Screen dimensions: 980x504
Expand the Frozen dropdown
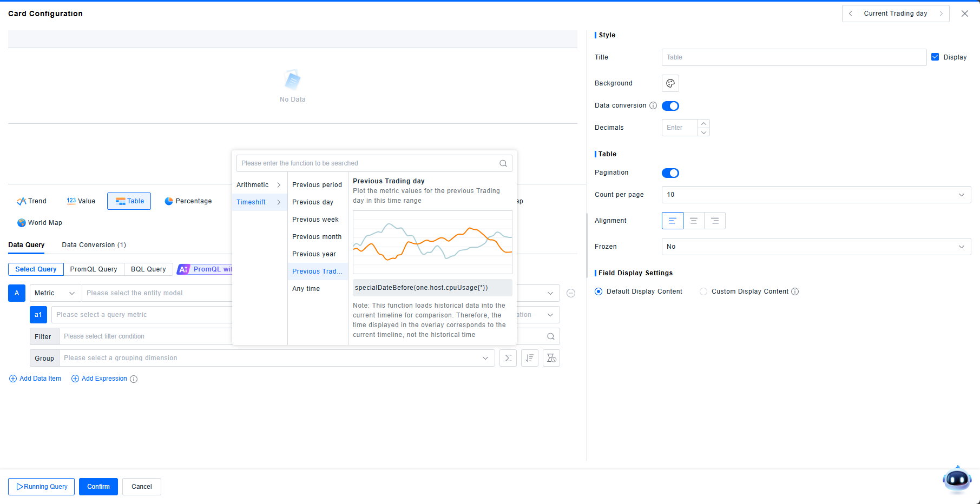coord(815,247)
